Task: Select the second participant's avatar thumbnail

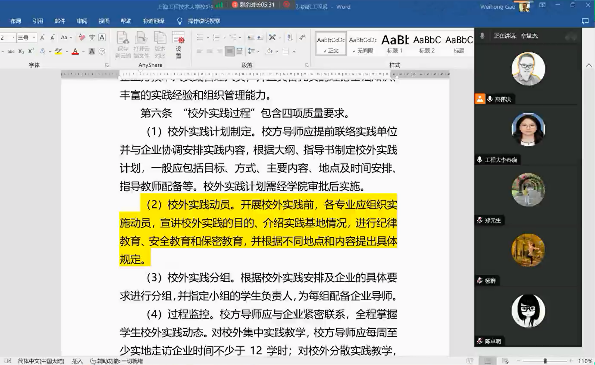Action: coord(528,129)
